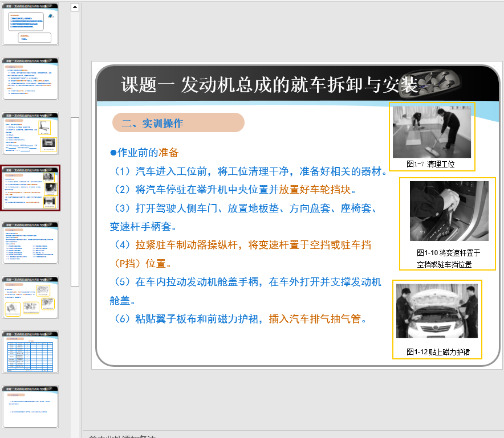Select the "二、实训操作" section label
The height and width of the screenshot is (438, 504).
[178, 122]
